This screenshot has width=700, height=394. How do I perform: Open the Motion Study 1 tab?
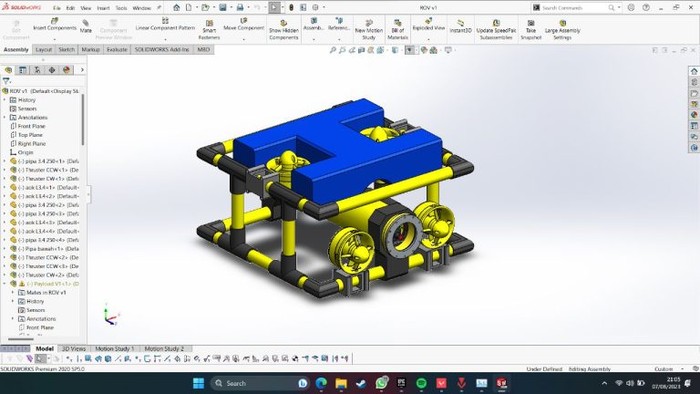(114, 348)
